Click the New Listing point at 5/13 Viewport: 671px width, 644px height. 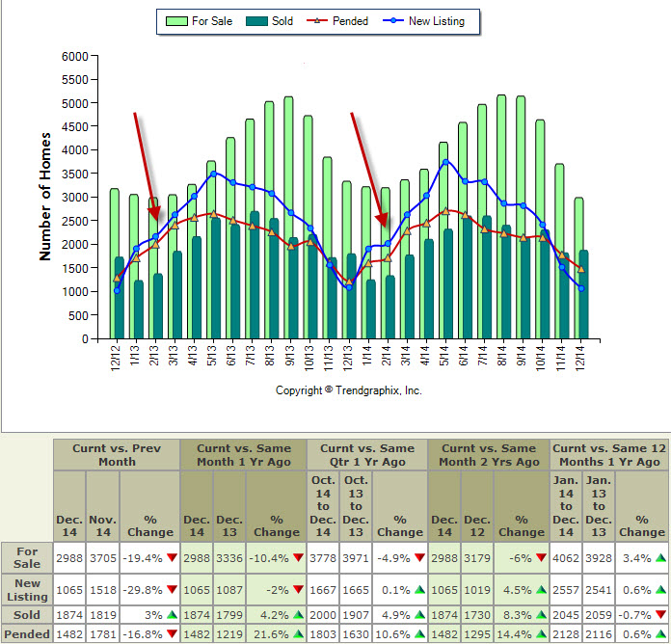point(213,174)
